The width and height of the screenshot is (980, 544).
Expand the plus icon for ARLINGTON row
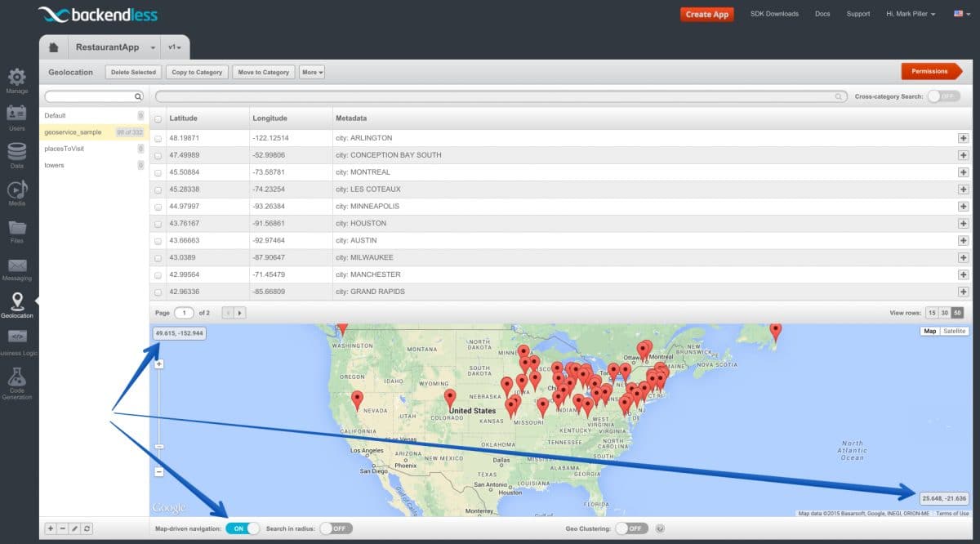[x=963, y=138]
